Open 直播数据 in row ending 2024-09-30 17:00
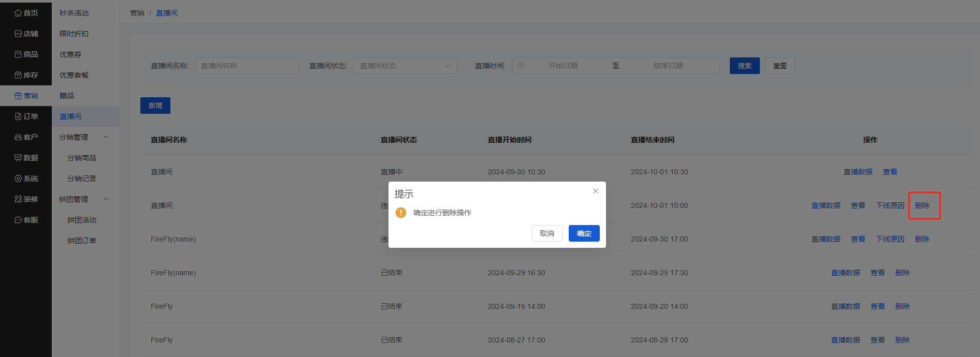 click(x=826, y=239)
